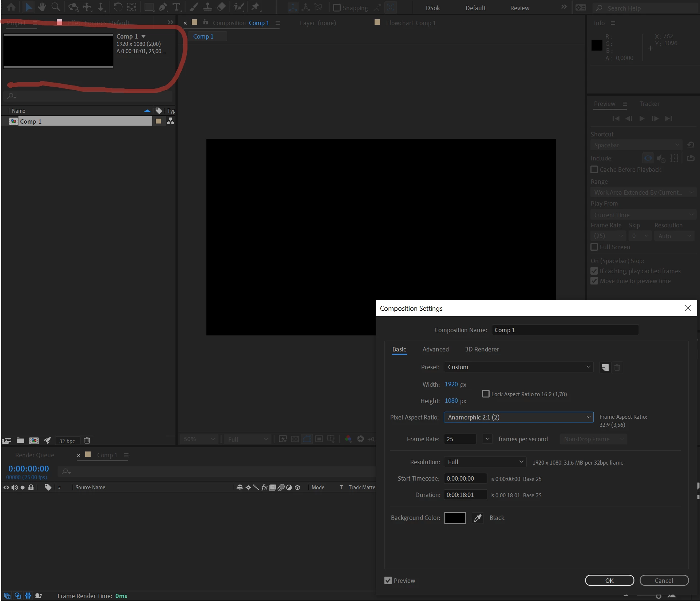Open the Preset dropdown showing Custom
This screenshot has height=601, width=700.
(518, 367)
